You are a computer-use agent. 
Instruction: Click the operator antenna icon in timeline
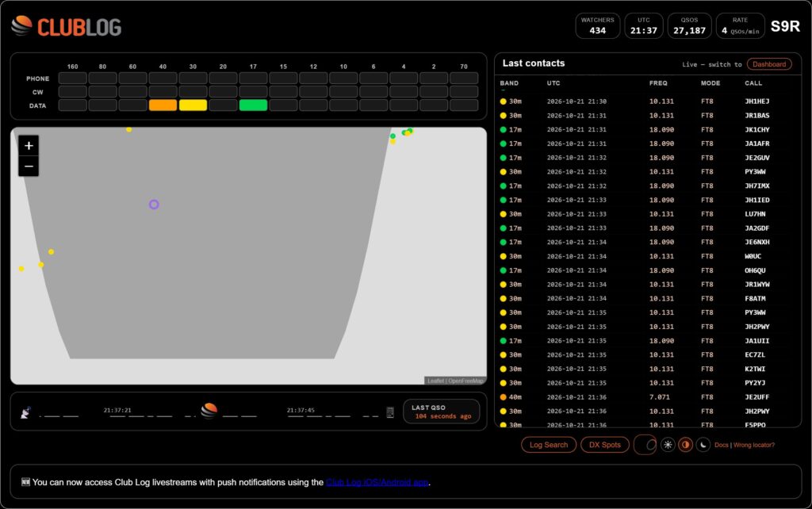tap(25, 412)
